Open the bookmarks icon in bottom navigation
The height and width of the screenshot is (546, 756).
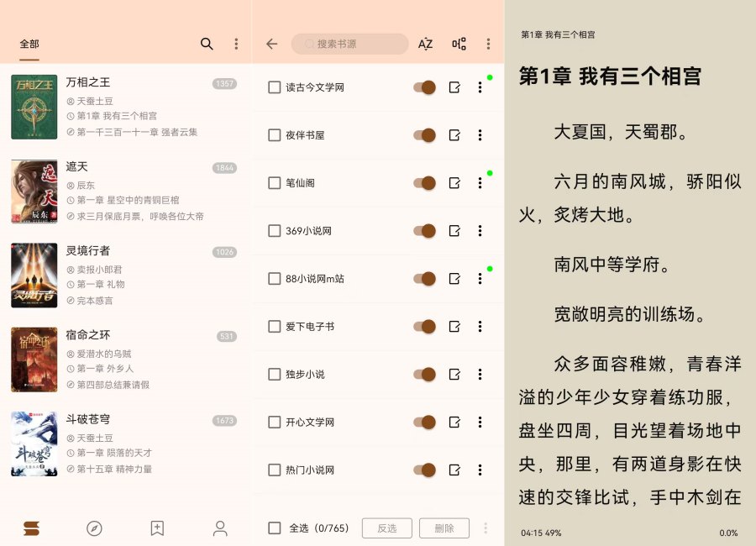point(157,528)
